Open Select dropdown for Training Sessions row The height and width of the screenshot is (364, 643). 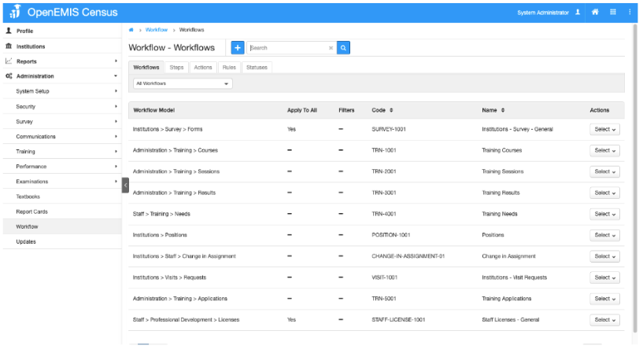point(605,171)
